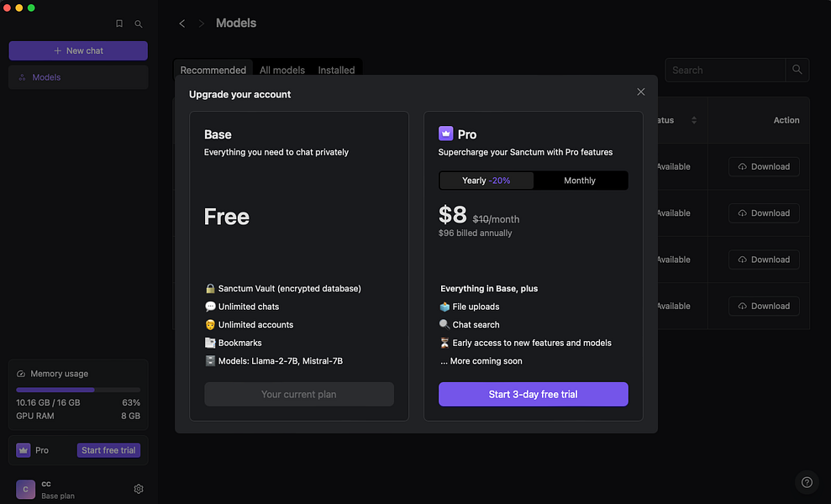Click the cc Base plan account label

(x=58, y=490)
